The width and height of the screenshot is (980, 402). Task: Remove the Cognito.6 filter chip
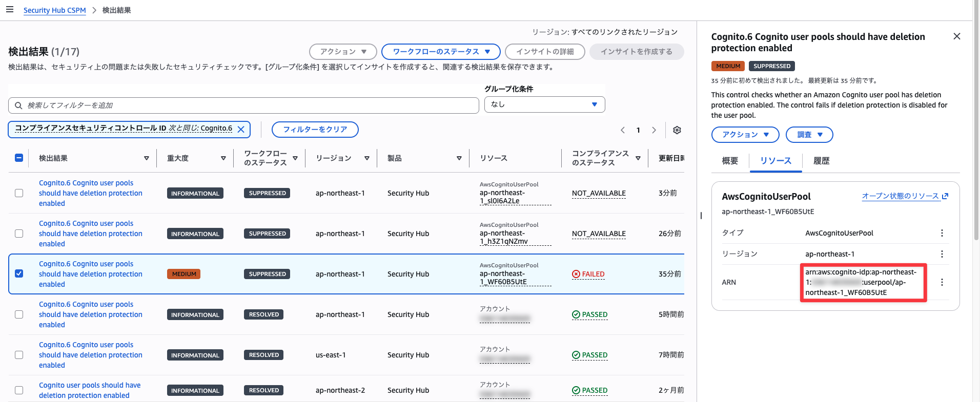click(241, 130)
